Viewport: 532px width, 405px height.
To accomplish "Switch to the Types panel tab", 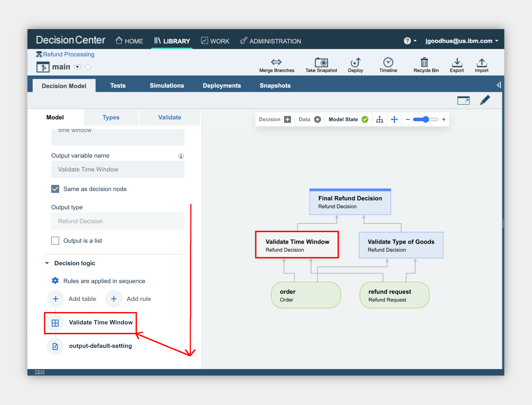I will pos(111,117).
